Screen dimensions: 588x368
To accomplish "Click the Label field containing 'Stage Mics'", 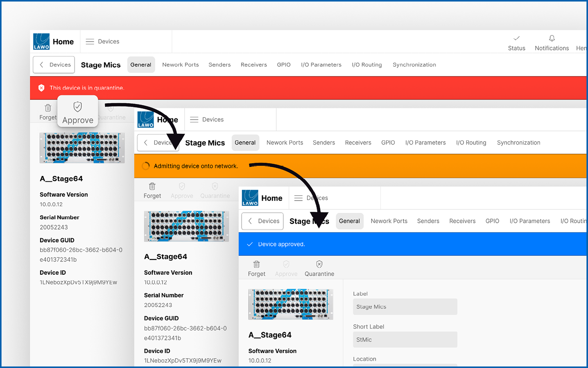I will tap(405, 307).
